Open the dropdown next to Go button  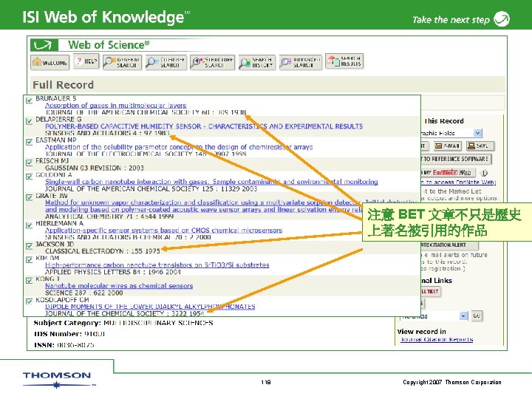pos(463,316)
